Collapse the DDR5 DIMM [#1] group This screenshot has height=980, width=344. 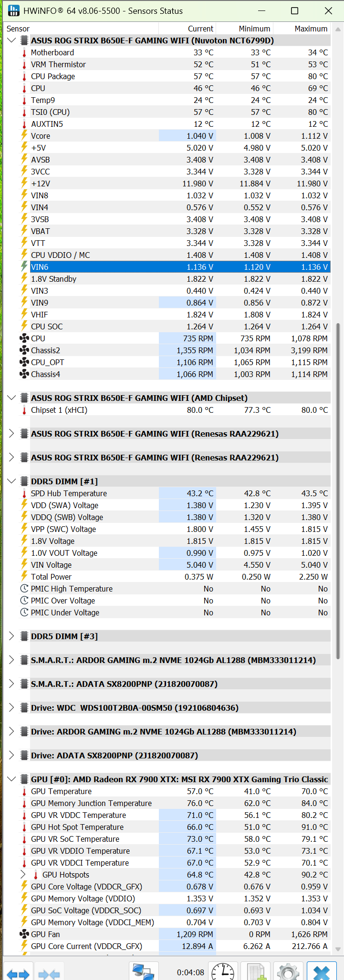pyautogui.click(x=12, y=481)
